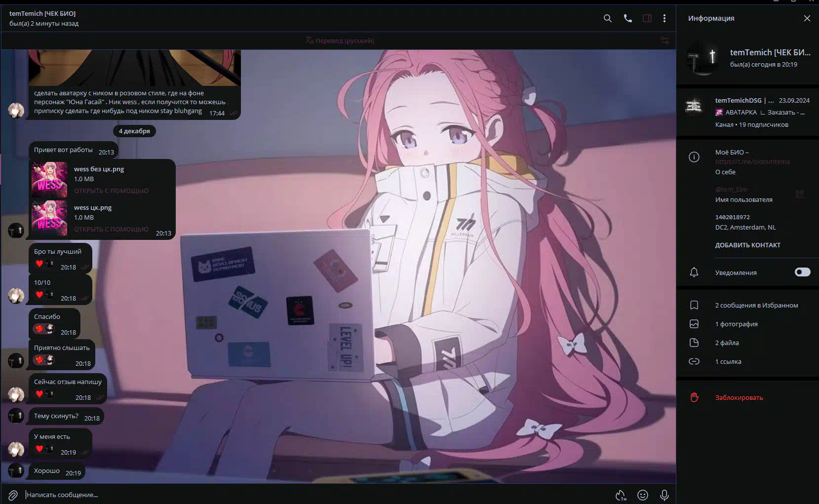
Task: Click temTemich profile avatar in info panel
Action: (703, 58)
